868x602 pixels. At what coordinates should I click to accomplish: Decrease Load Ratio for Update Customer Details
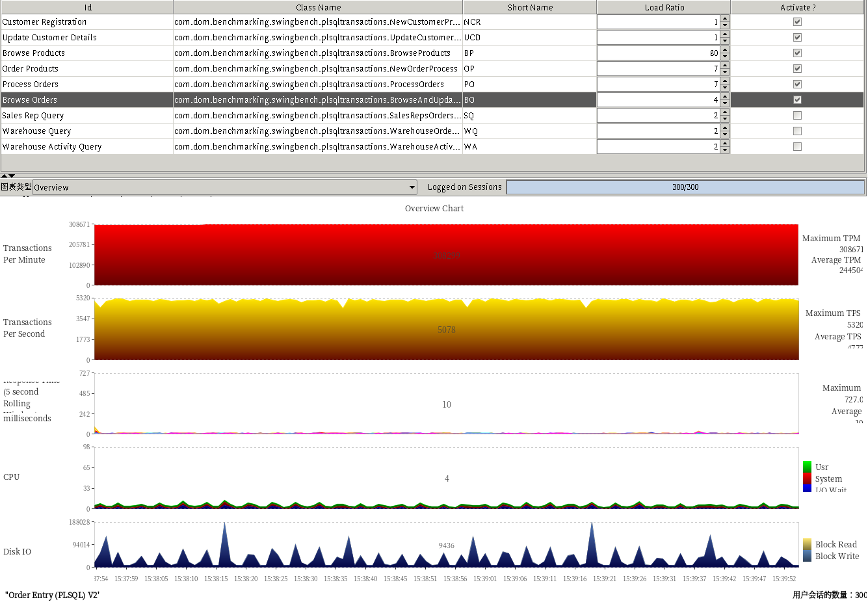click(x=725, y=41)
